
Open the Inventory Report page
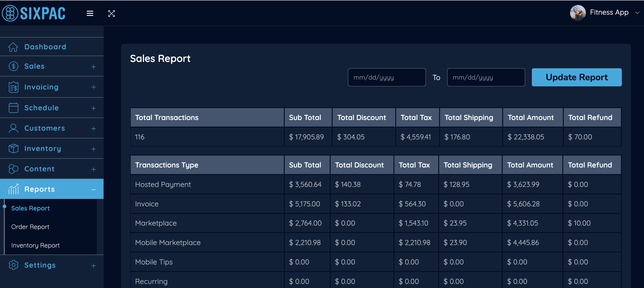coord(35,245)
